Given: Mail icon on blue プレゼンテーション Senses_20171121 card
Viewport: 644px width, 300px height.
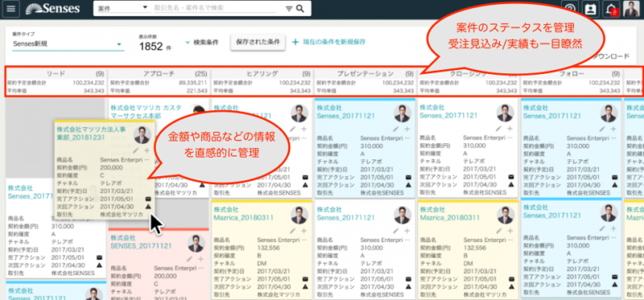Looking at the screenshot, I should click(x=408, y=177).
